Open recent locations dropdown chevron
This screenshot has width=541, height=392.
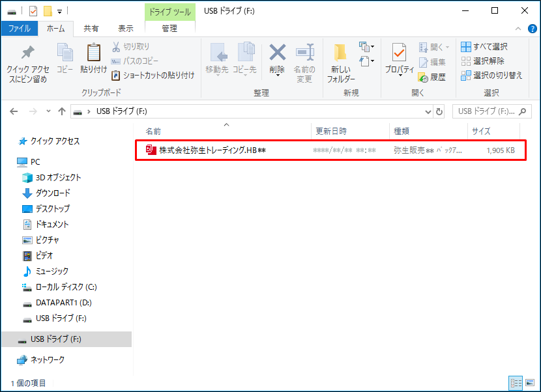48,111
